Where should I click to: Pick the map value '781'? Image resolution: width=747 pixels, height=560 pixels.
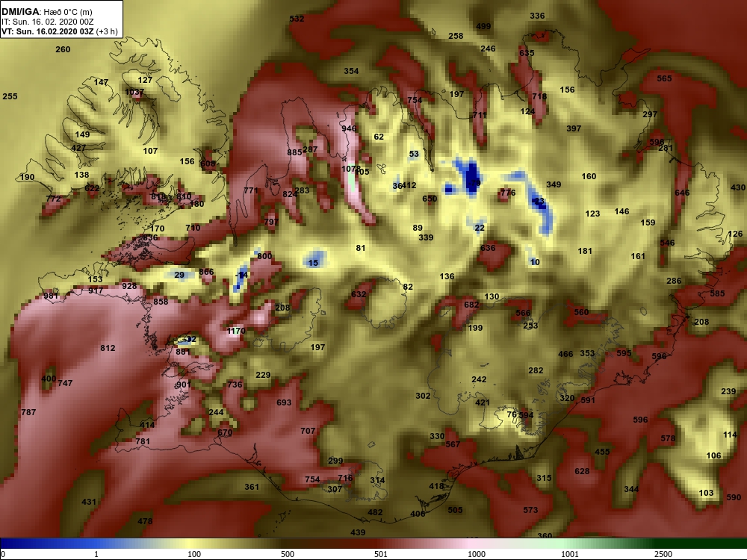(143, 441)
